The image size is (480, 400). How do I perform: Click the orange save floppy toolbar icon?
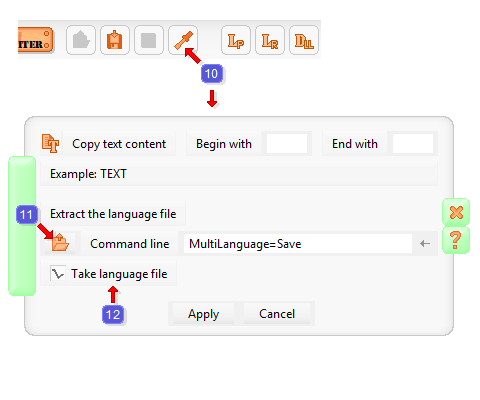[x=115, y=40]
